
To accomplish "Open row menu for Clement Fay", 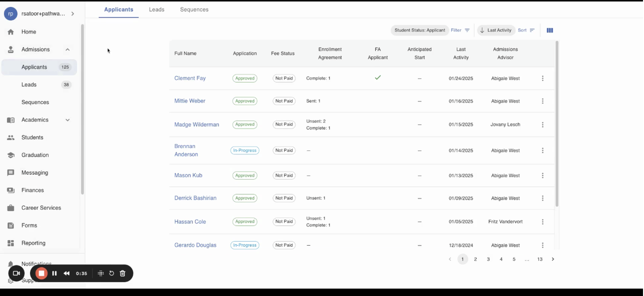I will pos(543,78).
